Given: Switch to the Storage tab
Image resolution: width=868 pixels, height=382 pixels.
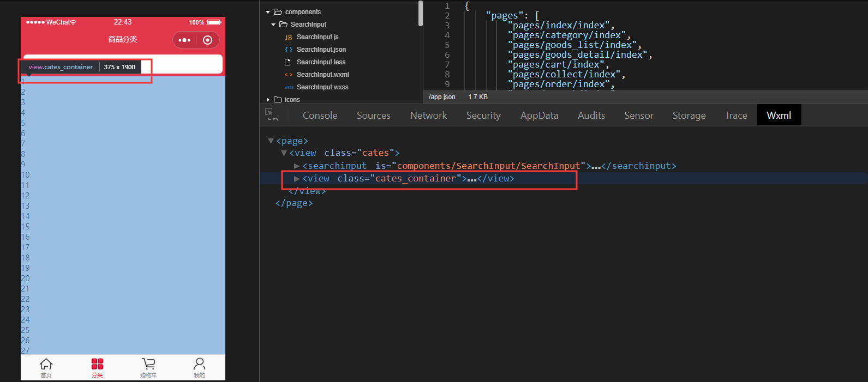Looking at the screenshot, I should click(689, 116).
